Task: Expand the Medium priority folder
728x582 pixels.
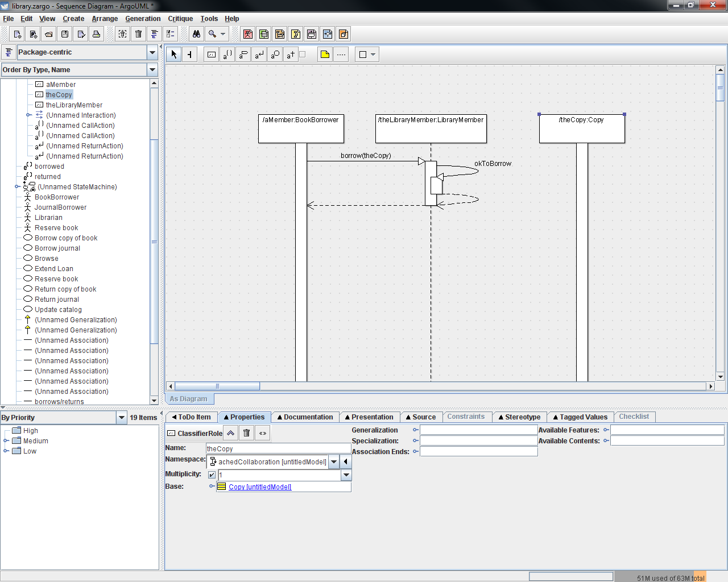Action: [x=6, y=441]
